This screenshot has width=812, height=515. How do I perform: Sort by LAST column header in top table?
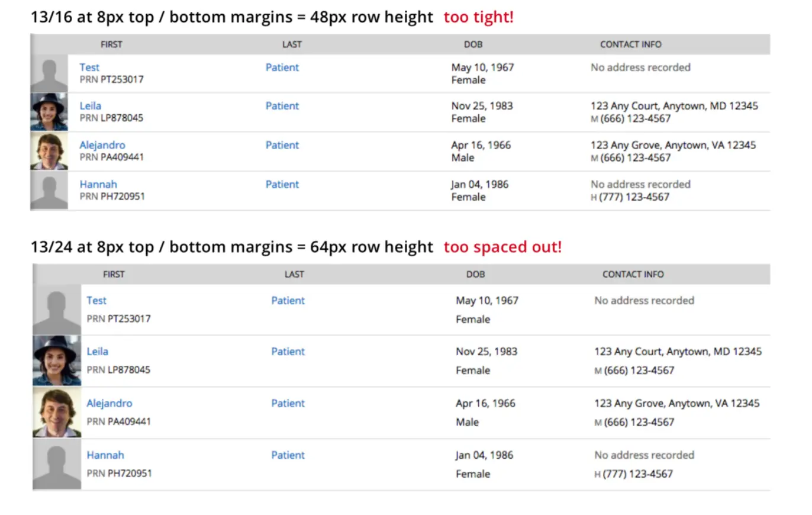pos(292,44)
